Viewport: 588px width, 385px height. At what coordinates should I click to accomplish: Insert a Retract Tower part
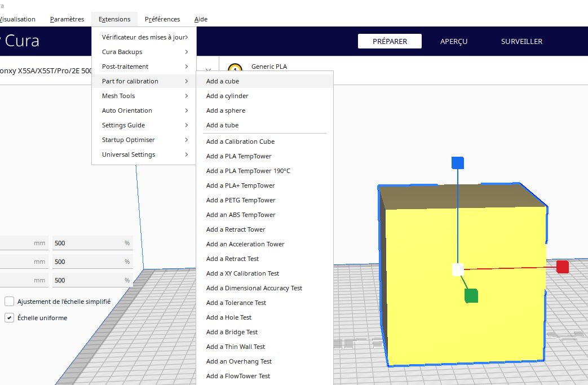pyautogui.click(x=265, y=229)
